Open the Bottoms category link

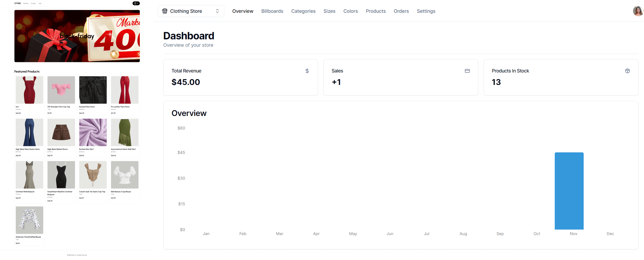click(26, 4)
